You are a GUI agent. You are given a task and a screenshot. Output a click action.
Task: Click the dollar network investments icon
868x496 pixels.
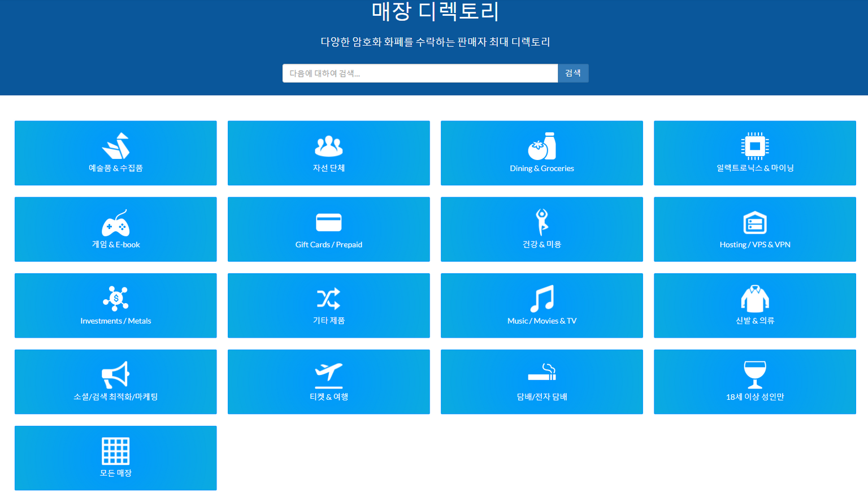click(x=116, y=298)
